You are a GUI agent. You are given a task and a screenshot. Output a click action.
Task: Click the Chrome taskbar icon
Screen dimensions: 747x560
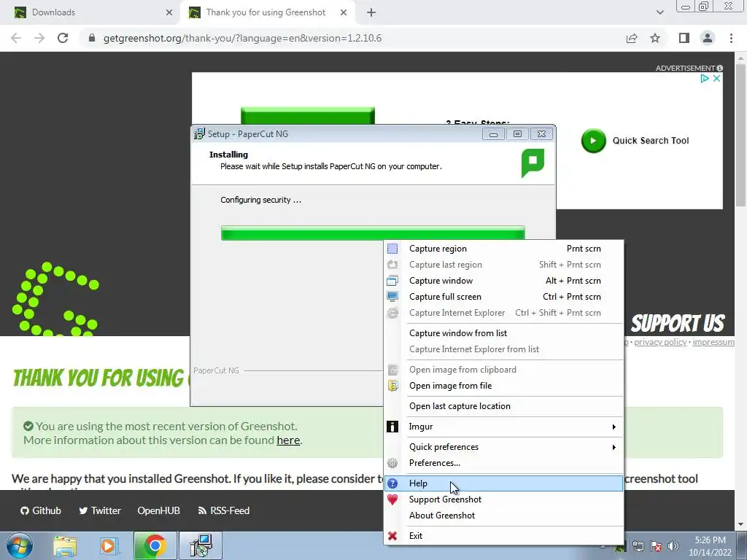coord(155,545)
